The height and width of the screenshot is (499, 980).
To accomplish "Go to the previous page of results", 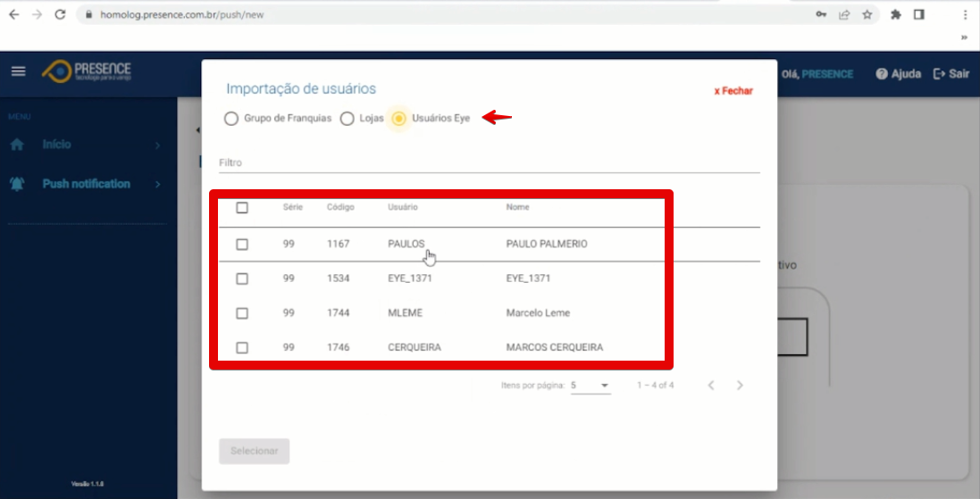I will (x=710, y=386).
